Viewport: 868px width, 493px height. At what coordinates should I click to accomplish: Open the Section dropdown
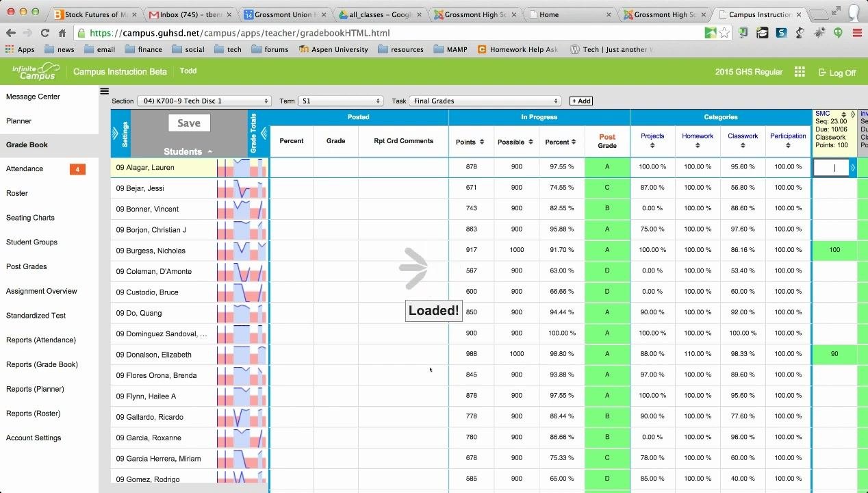205,101
